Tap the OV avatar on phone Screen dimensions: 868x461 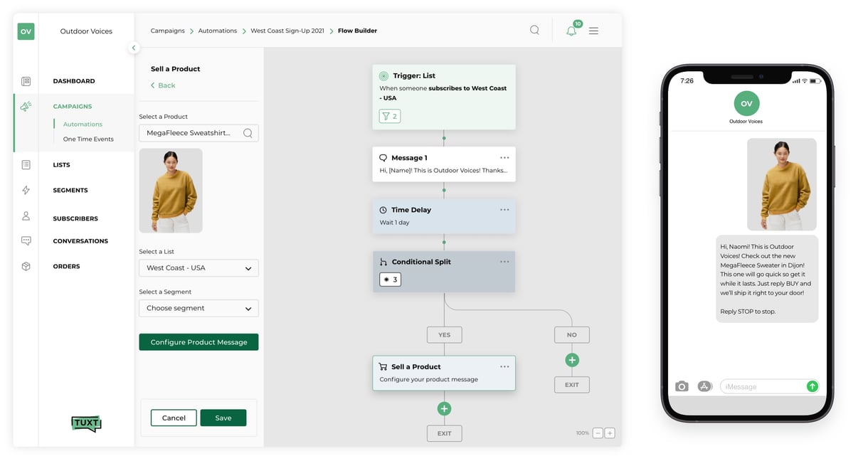[x=746, y=103]
